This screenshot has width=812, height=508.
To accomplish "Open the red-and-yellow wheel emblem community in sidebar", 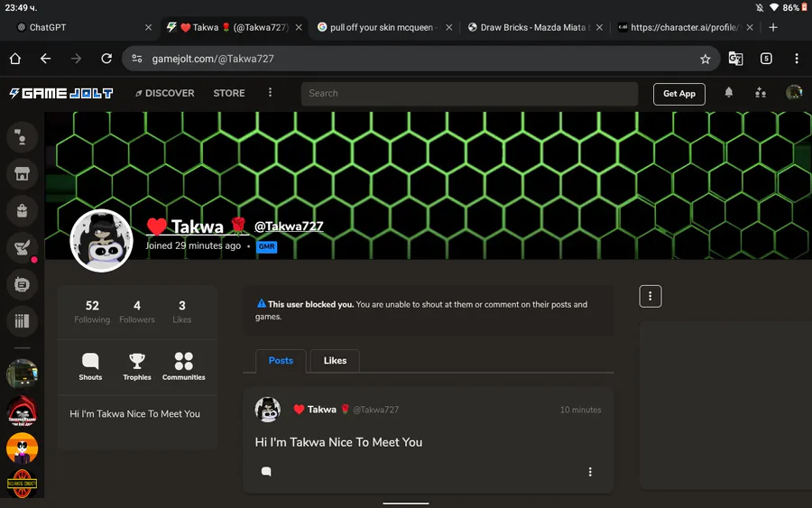I will click(22, 485).
